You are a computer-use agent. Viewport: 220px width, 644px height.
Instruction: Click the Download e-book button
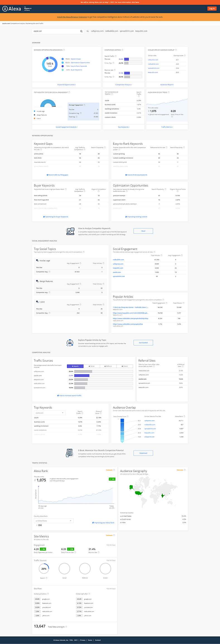(x=143, y=453)
